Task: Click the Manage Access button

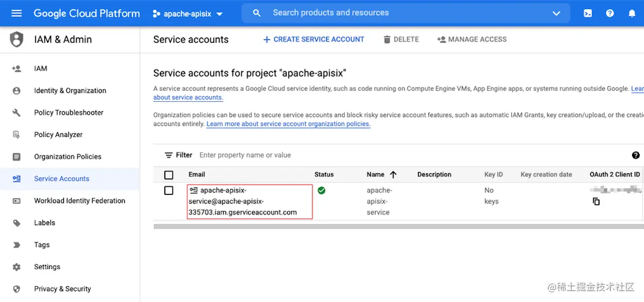Action: pos(472,40)
